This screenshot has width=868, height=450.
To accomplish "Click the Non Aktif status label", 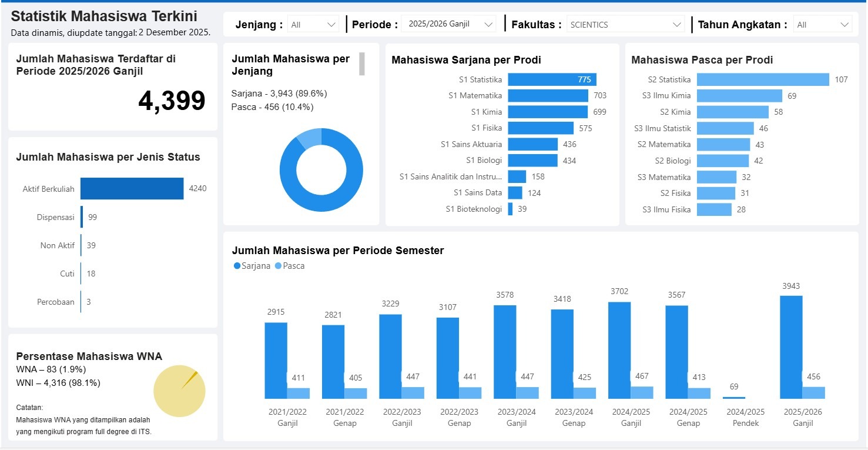I will pos(58,245).
